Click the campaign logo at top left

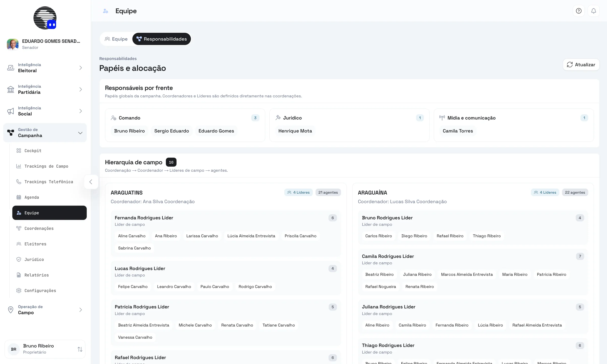(x=45, y=18)
